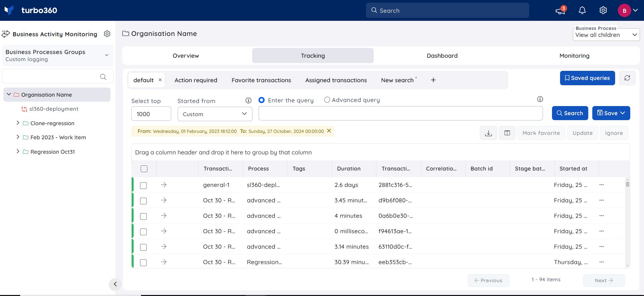Show query help info icon
Screen dimensions: 644x296
click(x=540, y=99)
